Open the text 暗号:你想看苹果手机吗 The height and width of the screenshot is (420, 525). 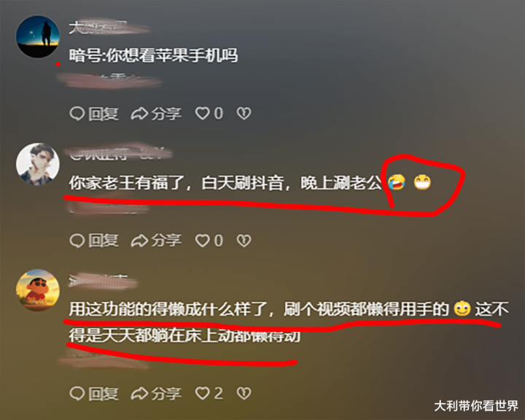pos(153,55)
